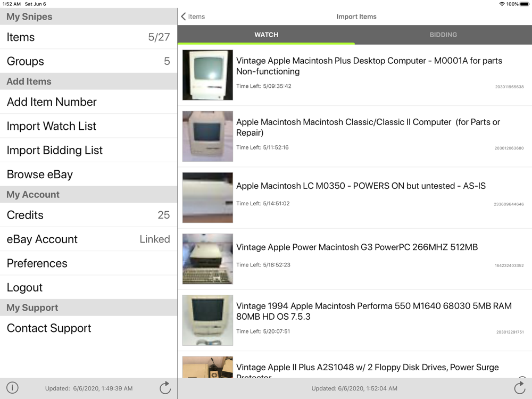This screenshot has width=532, height=399.
Task: Tap Logout
Action: coord(88,287)
